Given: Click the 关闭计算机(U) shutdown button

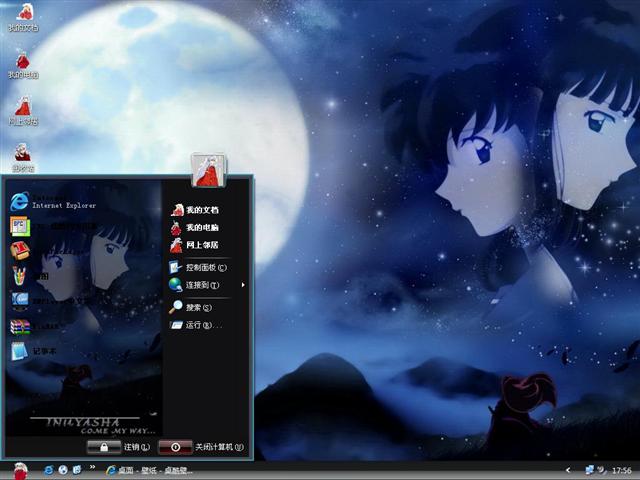Looking at the screenshot, I should pyautogui.click(x=201, y=447).
